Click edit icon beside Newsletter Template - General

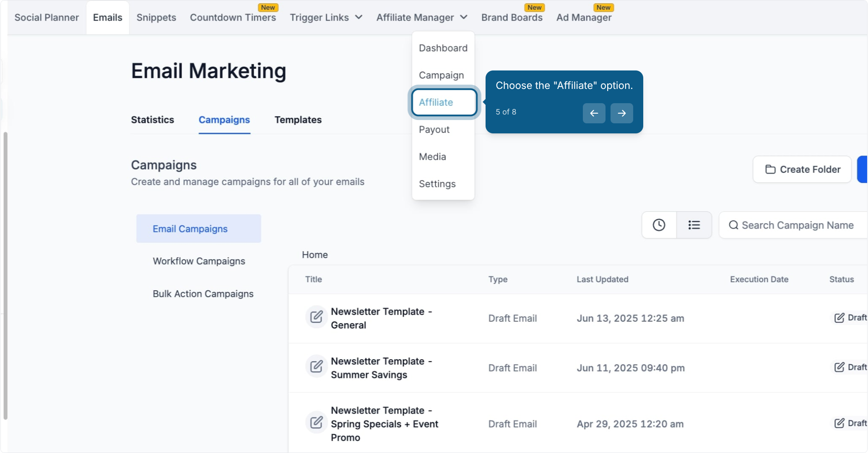click(x=316, y=317)
